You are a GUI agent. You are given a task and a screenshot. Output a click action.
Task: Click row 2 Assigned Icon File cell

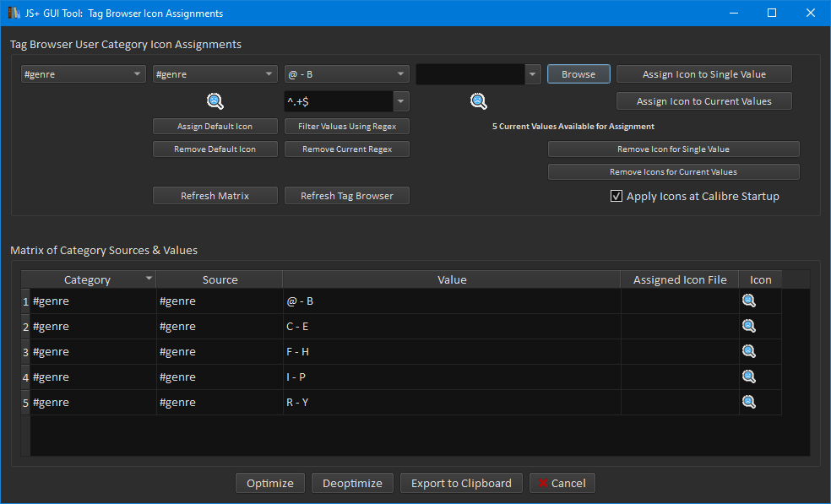[680, 327]
